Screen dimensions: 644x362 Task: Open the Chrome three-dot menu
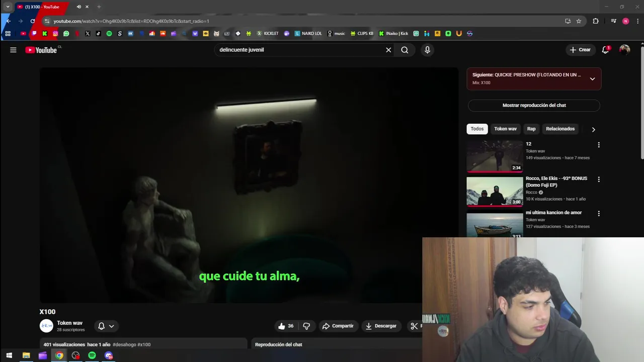(x=638, y=21)
